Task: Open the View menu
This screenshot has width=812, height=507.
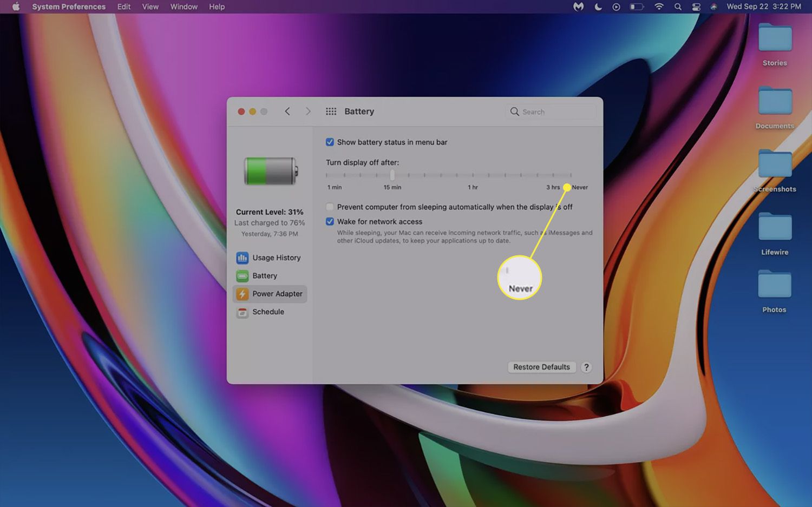Action: click(x=150, y=7)
